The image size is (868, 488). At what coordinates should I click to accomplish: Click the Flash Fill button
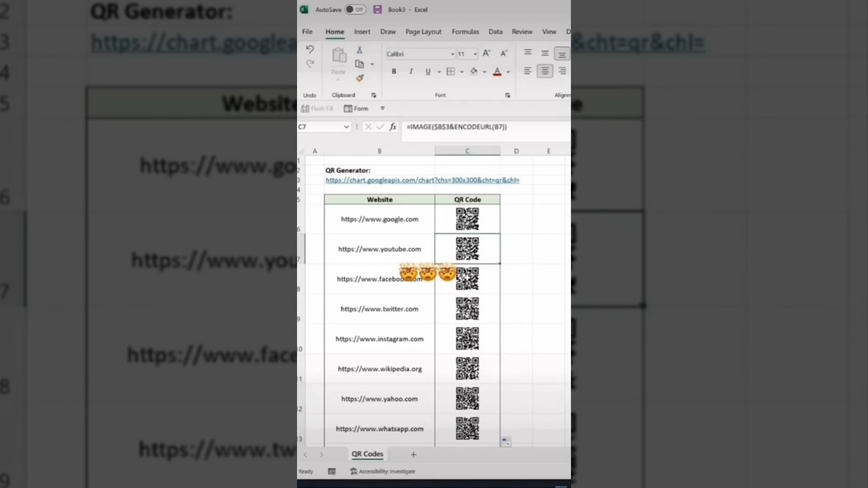click(x=318, y=108)
